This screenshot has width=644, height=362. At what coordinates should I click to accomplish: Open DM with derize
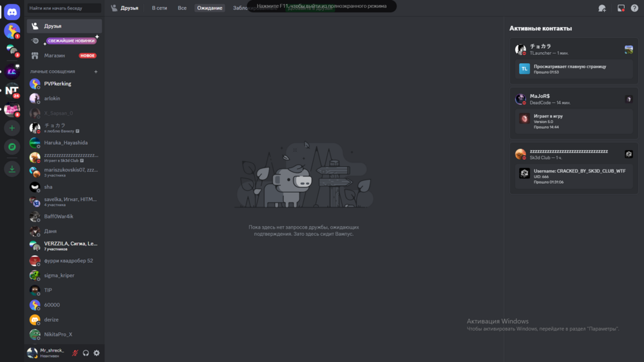point(64,319)
